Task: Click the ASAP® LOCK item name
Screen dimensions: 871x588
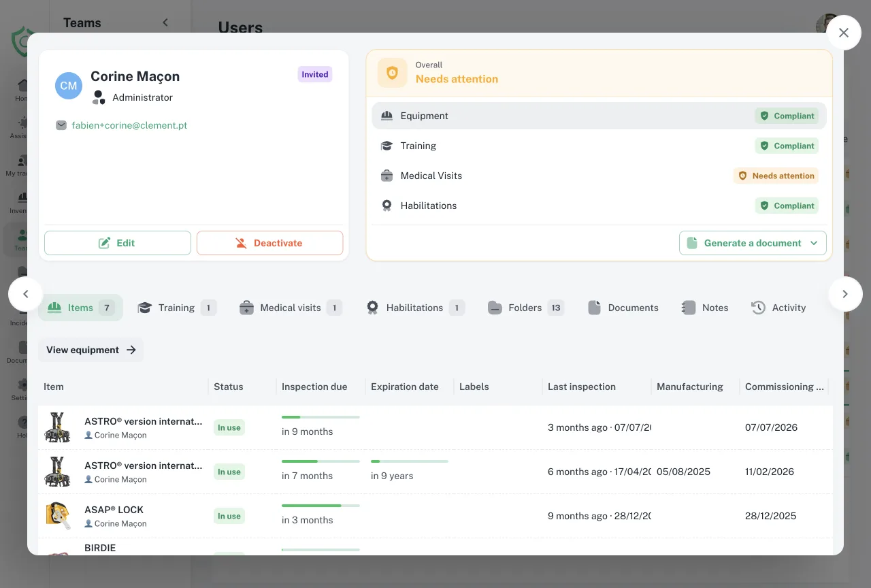Action: (114, 510)
